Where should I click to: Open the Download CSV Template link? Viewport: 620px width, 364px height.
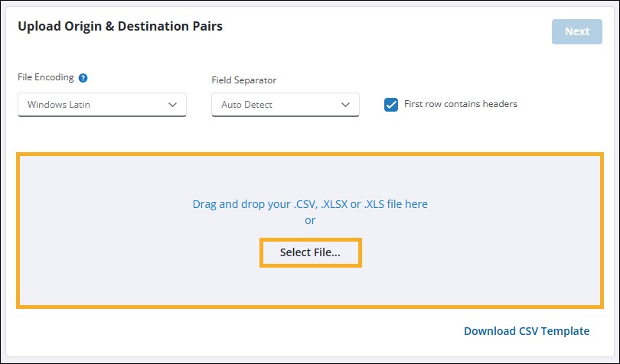click(527, 331)
